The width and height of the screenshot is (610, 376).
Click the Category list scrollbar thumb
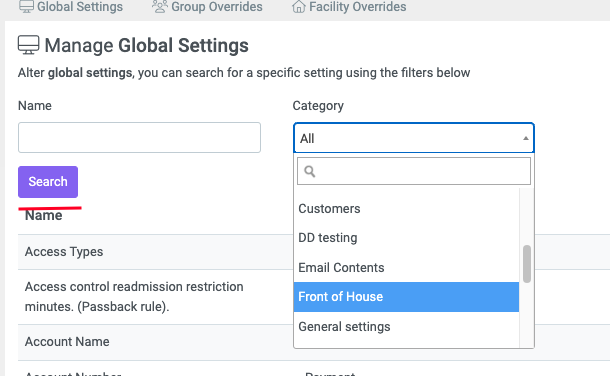click(x=527, y=264)
